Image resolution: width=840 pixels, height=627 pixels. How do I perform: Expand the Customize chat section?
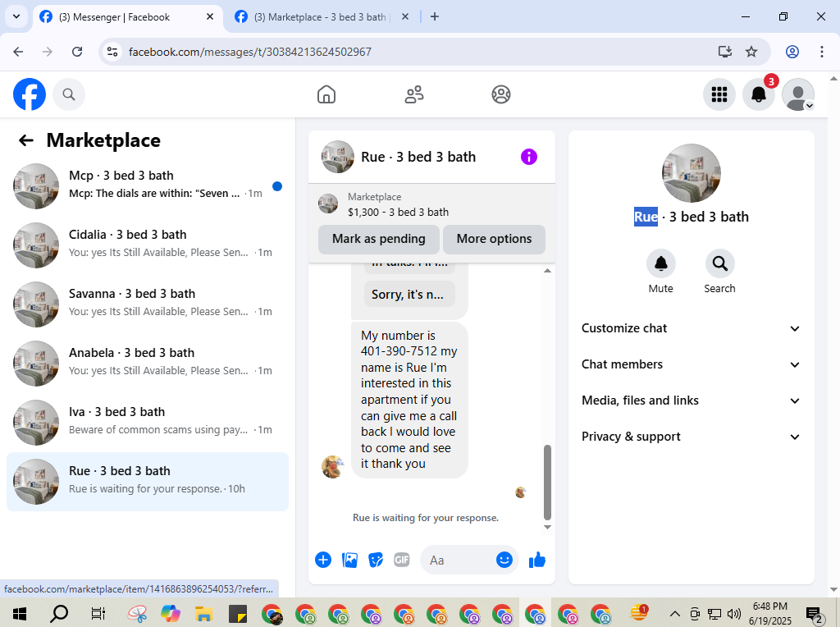click(x=691, y=328)
